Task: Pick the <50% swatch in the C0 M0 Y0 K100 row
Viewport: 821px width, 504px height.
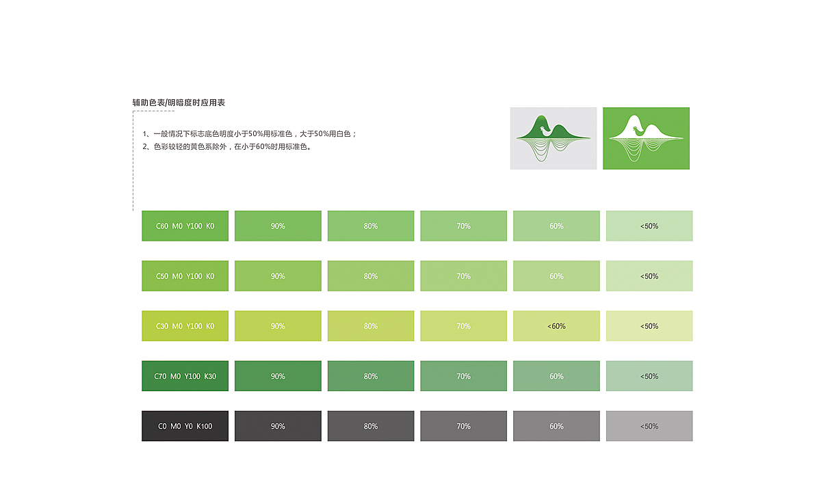Action: click(649, 426)
